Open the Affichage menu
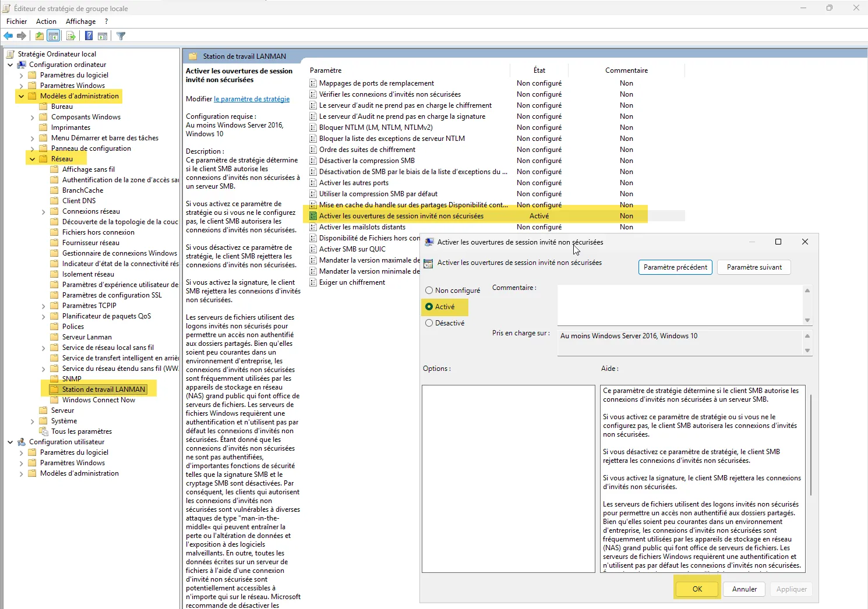Image resolution: width=868 pixels, height=609 pixels. pyautogui.click(x=80, y=22)
